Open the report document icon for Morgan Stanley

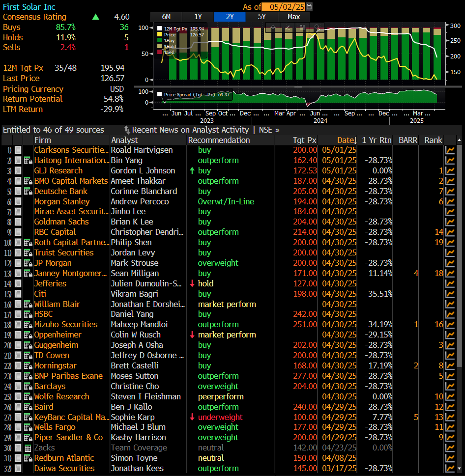[18, 201]
